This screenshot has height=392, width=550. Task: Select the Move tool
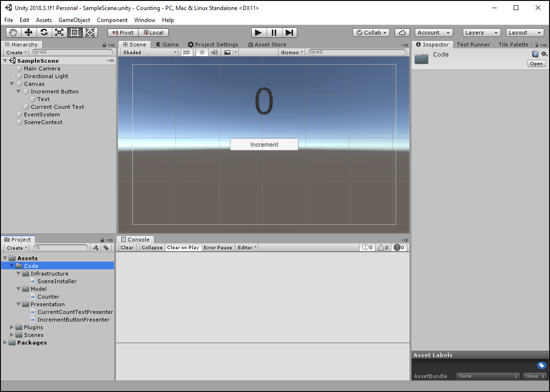[x=29, y=32]
